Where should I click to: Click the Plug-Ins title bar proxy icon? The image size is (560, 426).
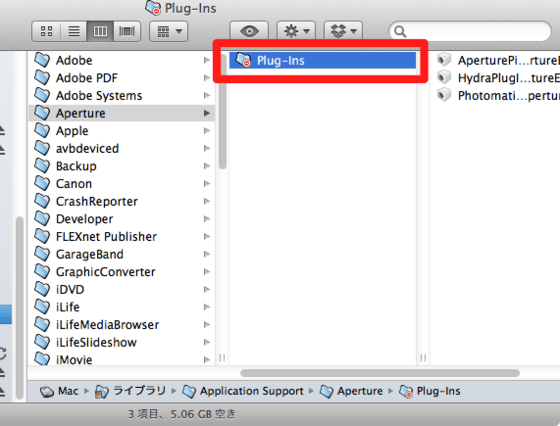pos(153,8)
